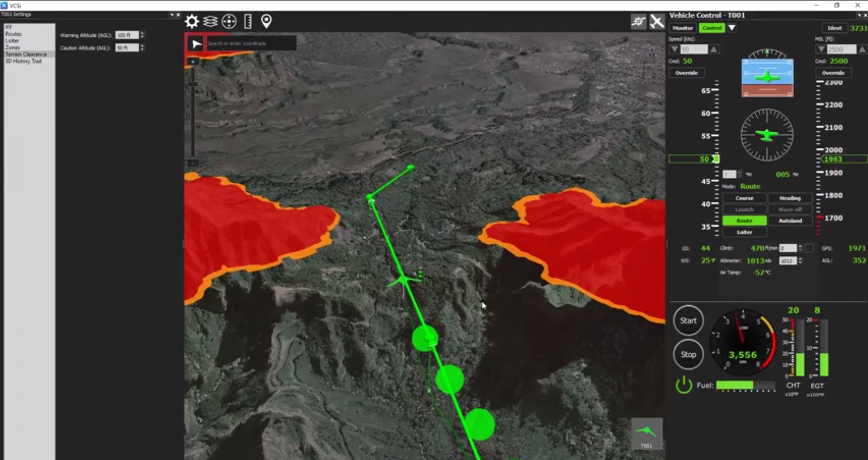Click the engine power icon near Fuel
This screenshot has height=460, width=868.
pos(684,385)
